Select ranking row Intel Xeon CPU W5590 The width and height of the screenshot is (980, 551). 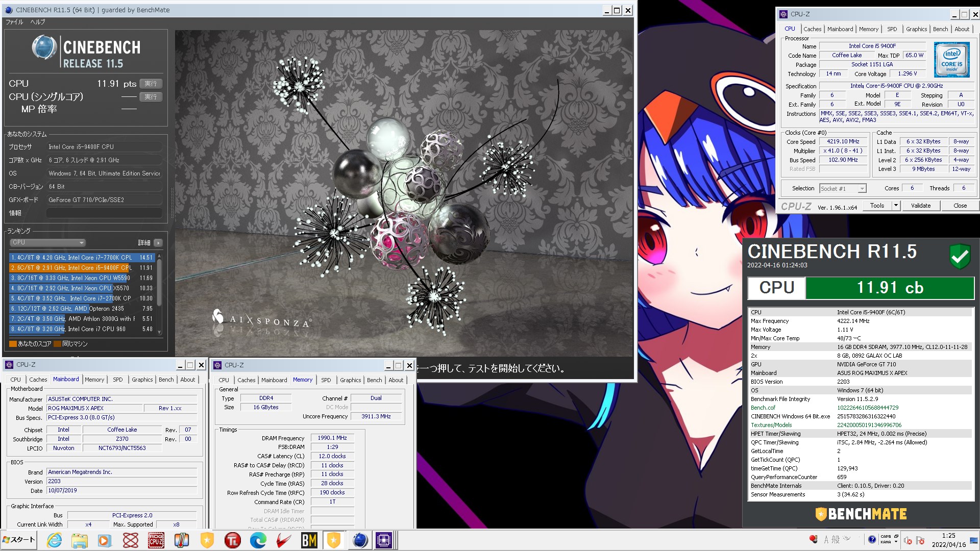[81, 278]
